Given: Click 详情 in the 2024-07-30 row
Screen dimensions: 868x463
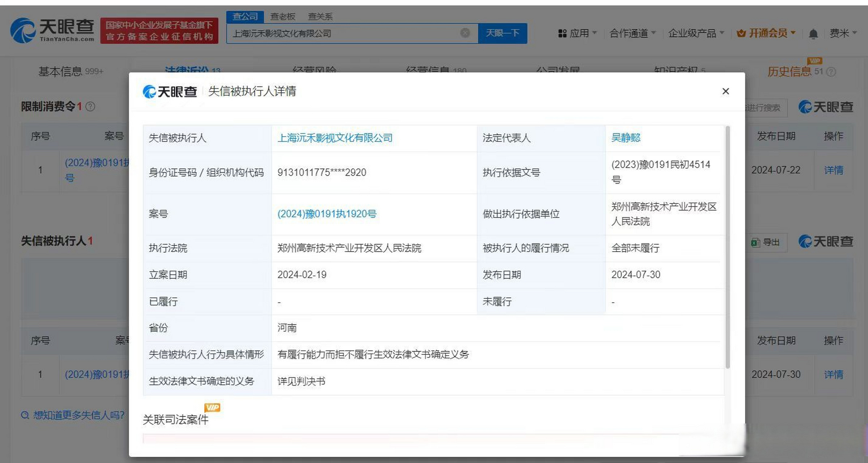Looking at the screenshot, I should click(834, 374).
